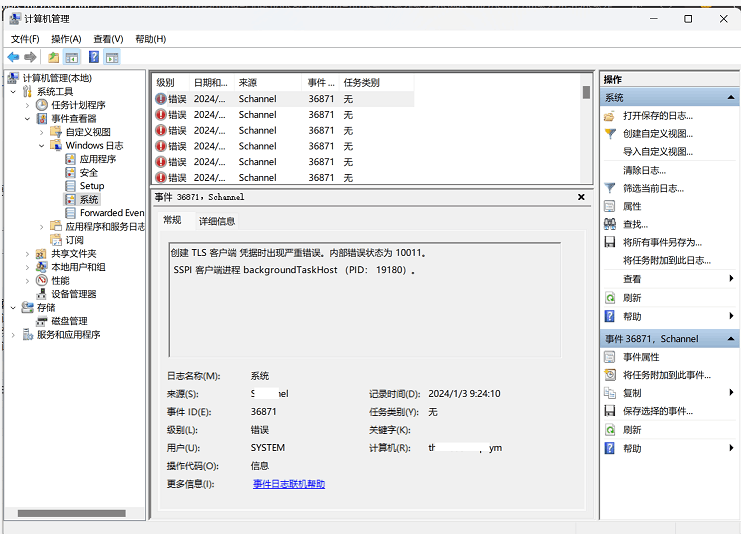Select Windows 日志 tree node
Image resolution: width=741 pixels, height=534 pixels.
pos(94,146)
